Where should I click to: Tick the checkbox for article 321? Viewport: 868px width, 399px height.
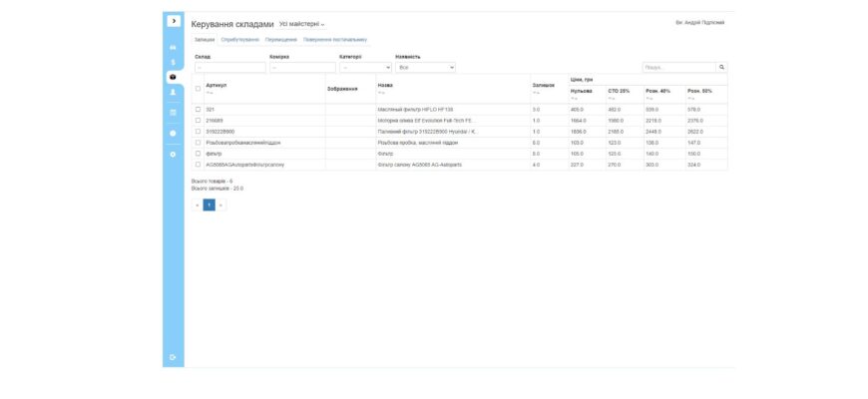[x=198, y=109]
